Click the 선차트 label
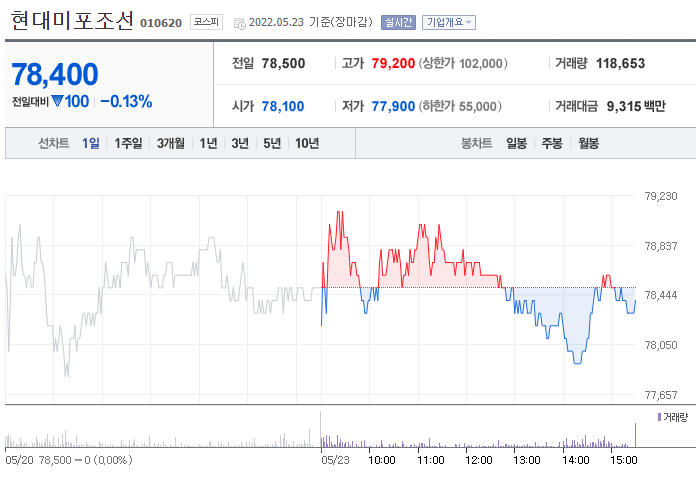The height and width of the screenshot is (479, 696). (x=54, y=143)
